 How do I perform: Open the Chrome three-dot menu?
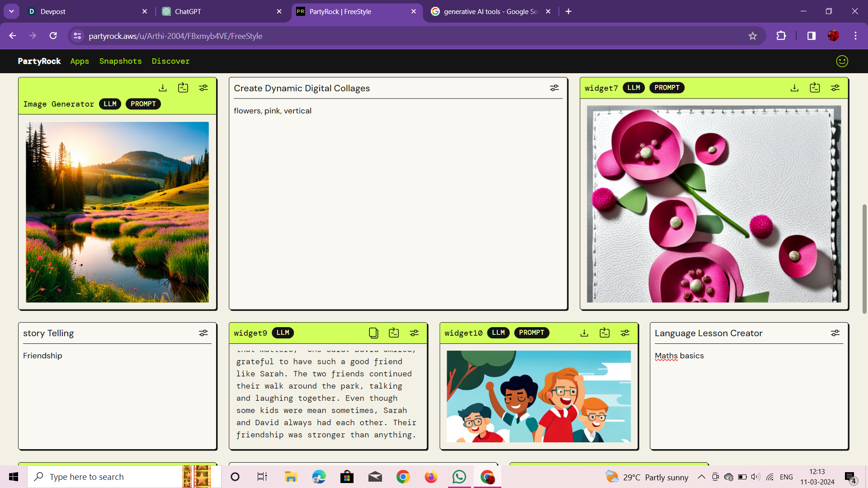855,36
